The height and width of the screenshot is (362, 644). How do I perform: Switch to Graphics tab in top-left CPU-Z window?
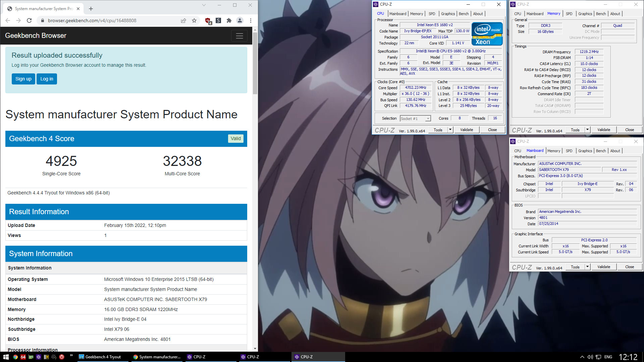448,14
